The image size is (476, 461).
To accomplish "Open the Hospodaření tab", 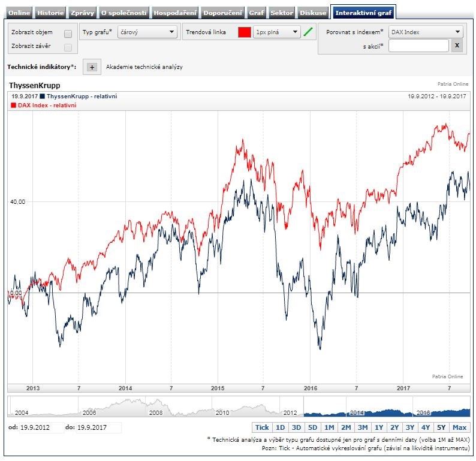I will tap(174, 13).
